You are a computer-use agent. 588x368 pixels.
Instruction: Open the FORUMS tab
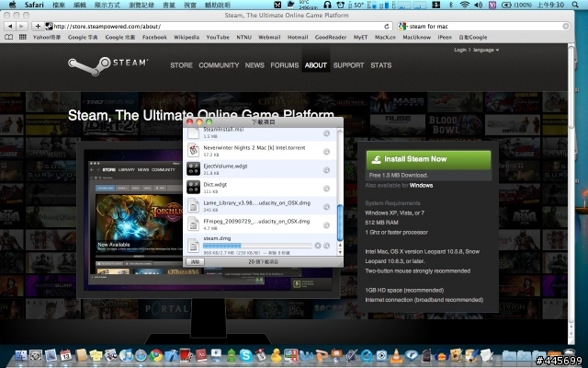click(x=285, y=65)
